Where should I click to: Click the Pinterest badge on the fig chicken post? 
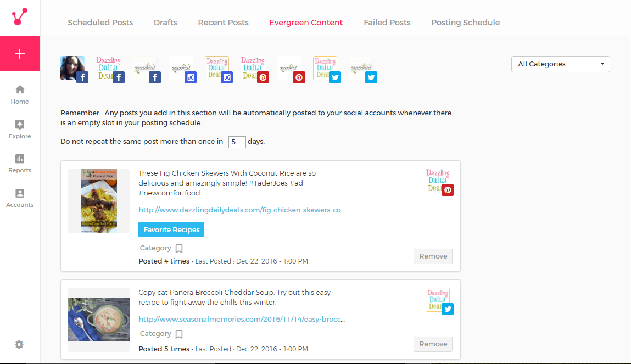click(x=448, y=190)
